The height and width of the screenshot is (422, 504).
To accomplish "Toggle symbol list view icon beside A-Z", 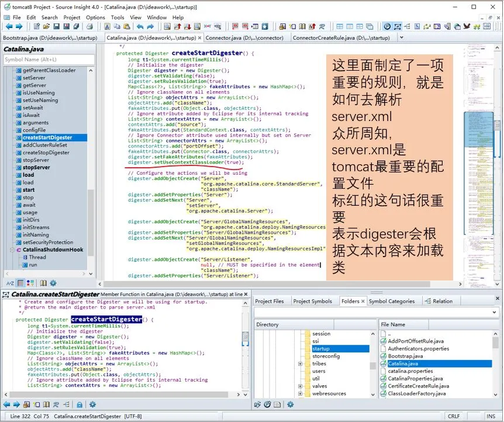I will point(20,283).
